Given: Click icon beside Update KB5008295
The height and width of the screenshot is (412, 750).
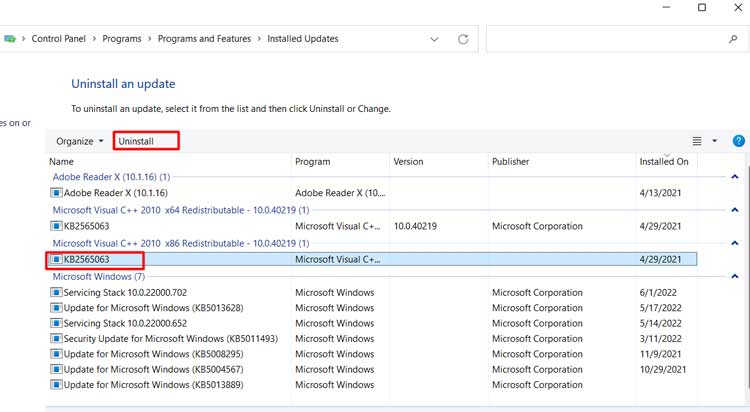Looking at the screenshot, I should (56, 354).
